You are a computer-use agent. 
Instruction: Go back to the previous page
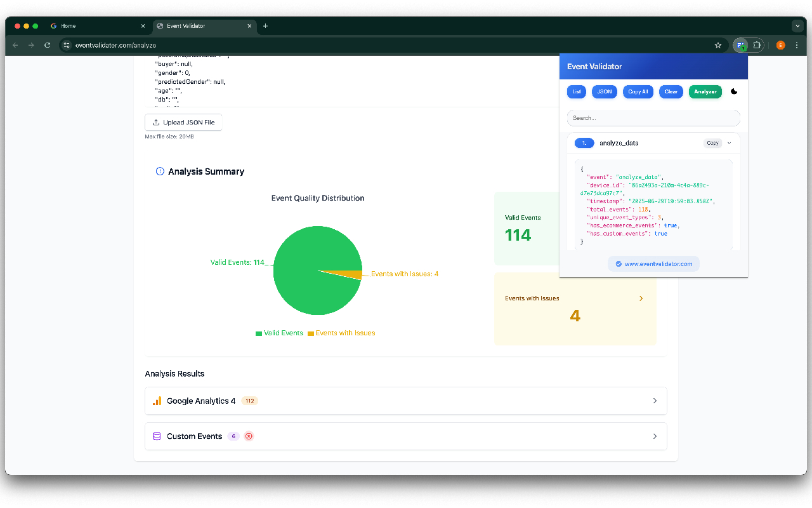(x=15, y=45)
